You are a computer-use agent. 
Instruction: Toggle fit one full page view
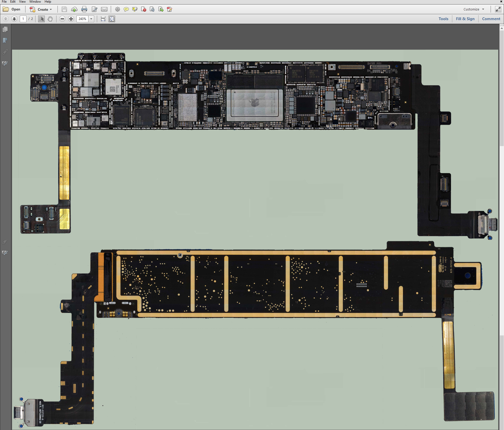pos(112,19)
